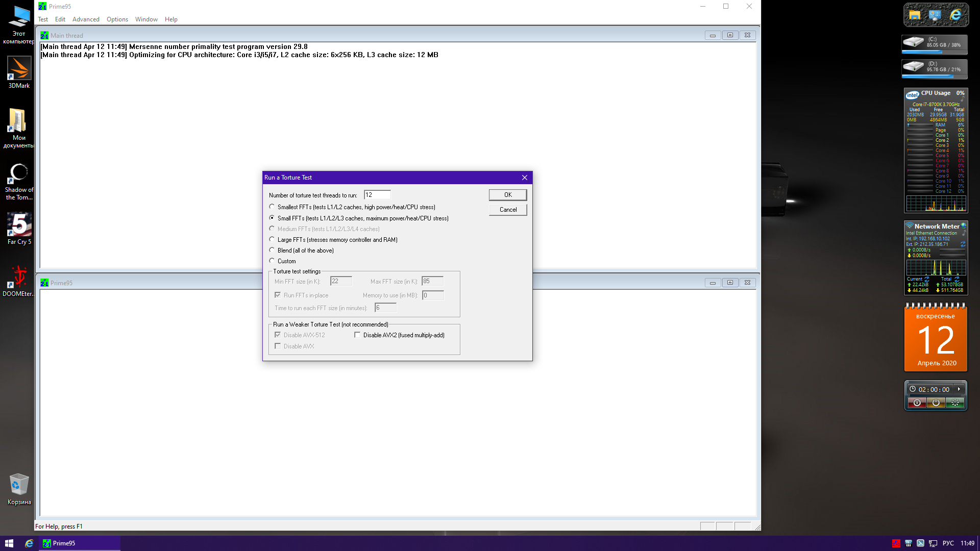The width and height of the screenshot is (980, 551).
Task: Enable Disable AVX2 (fused multiply-add) checkbox
Action: [x=357, y=335]
